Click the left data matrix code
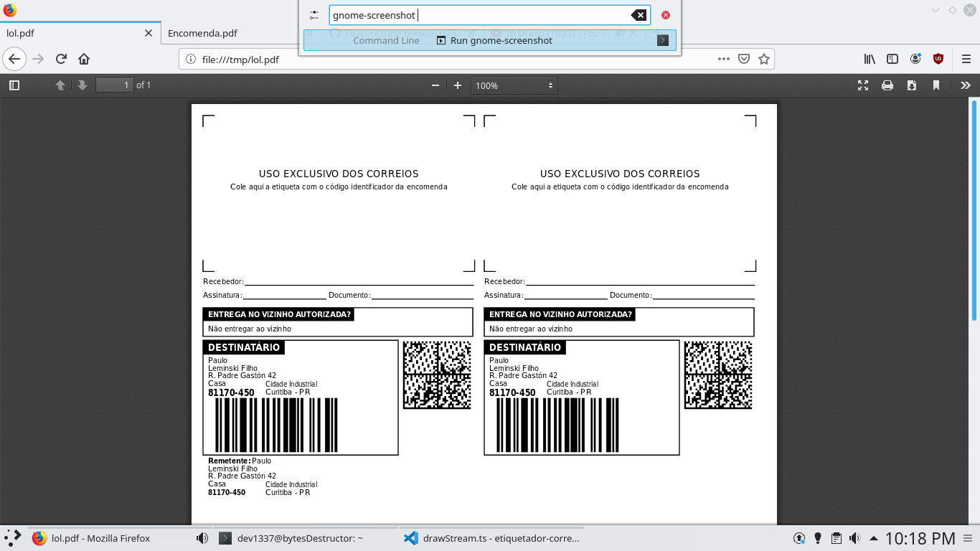Image resolution: width=980 pixels, height=551 pixels. (437, 375)
